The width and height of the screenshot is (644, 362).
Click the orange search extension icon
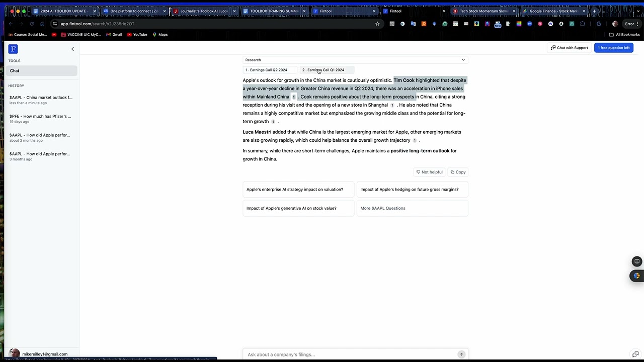pos(424,24)
